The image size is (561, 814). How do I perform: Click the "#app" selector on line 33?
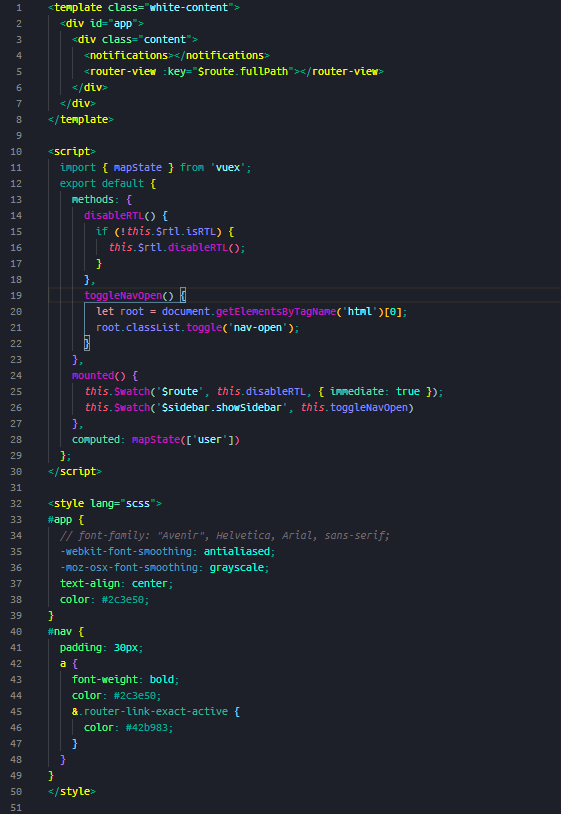pos(60,520)
